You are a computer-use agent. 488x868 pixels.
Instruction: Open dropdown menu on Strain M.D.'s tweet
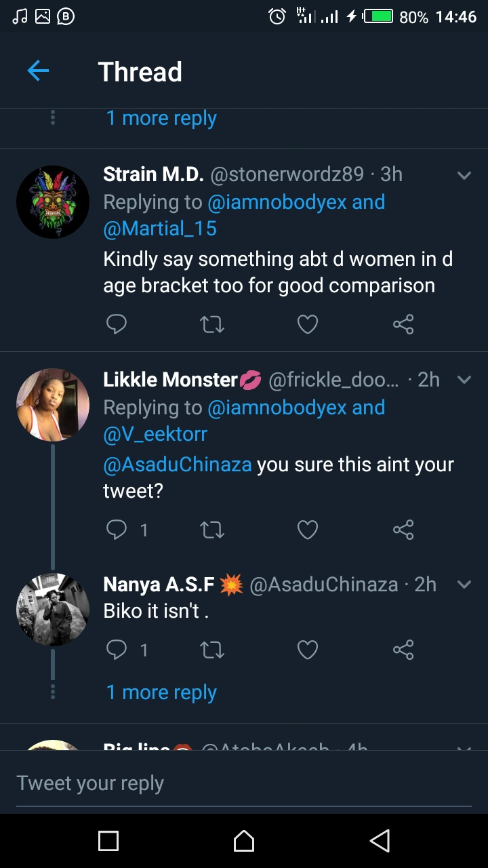click(464, 176)
